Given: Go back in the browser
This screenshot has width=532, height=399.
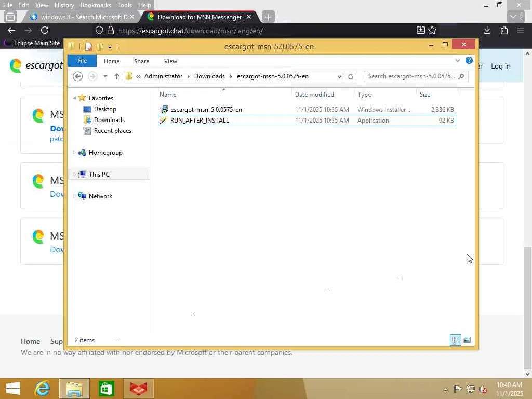Looking at the screenshot, I should (x=11, y=31).
